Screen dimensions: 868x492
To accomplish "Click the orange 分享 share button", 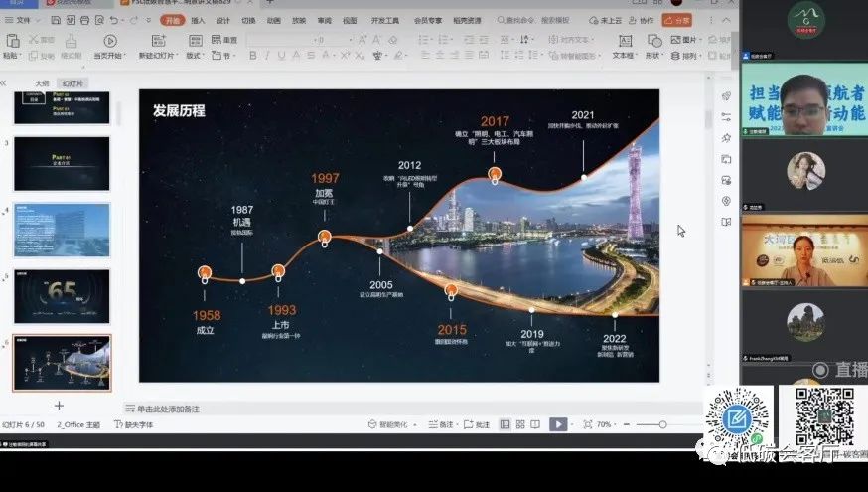I will 679,20.
